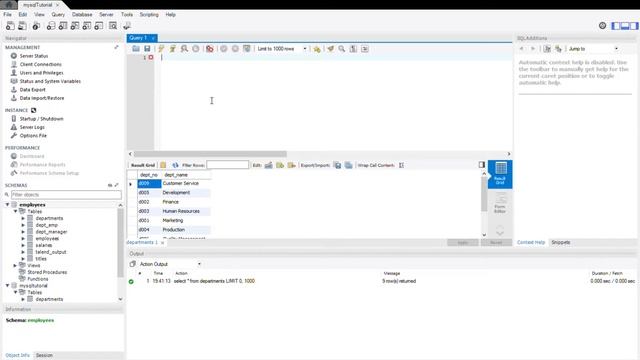Expand the dept_manager table node
This screenshot has width=640, height=360.
pyautogui.click(x=23, y=232)
